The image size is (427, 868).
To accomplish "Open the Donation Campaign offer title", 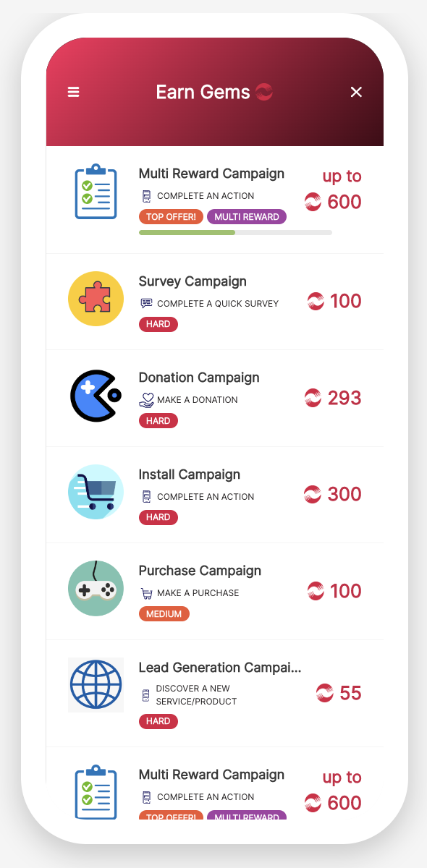I will 199,378.
